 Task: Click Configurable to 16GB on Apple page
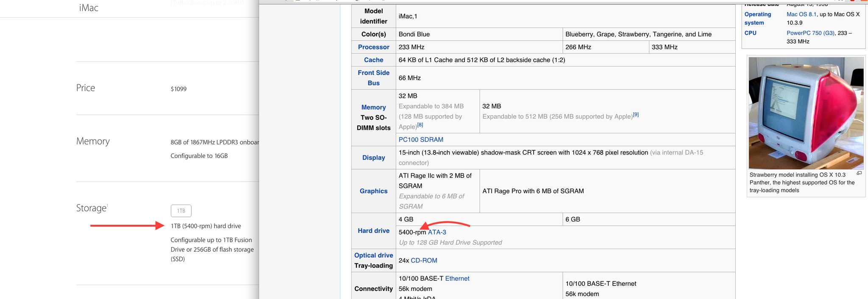[199, 156]
